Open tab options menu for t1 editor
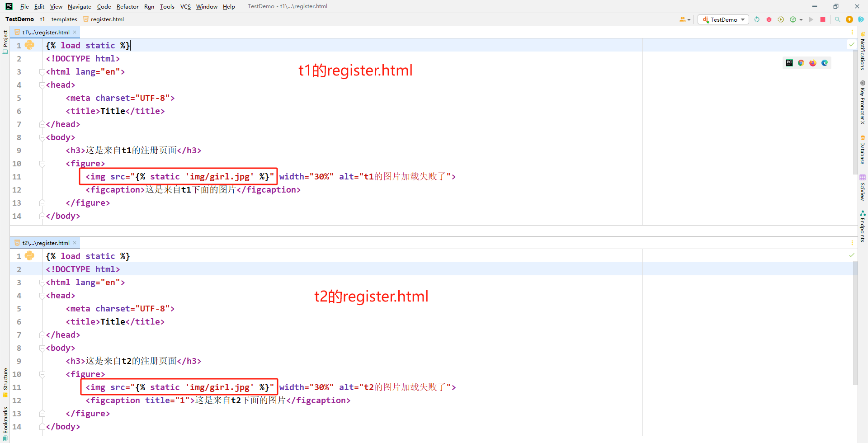The image size is (868, 443). pyautogui.click(x=852, y=32)
